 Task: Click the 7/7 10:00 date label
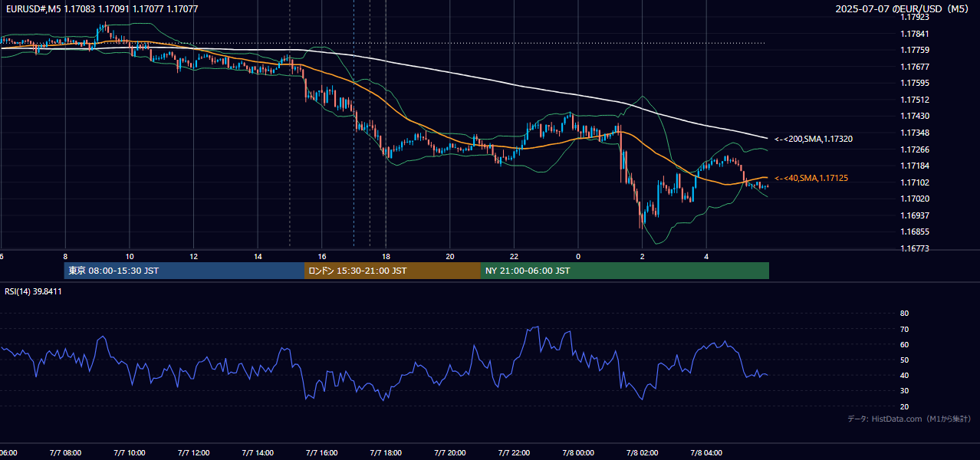tap(129, 453)
